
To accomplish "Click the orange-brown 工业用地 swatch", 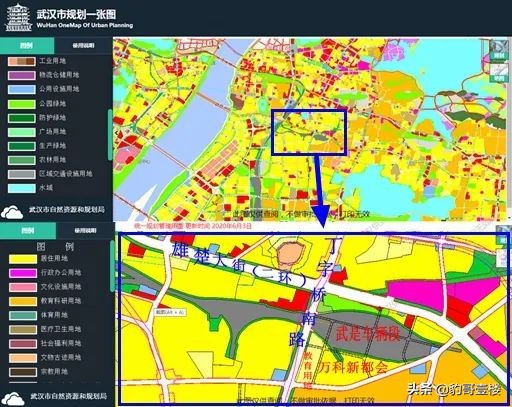I will click(x=22, y=61).
